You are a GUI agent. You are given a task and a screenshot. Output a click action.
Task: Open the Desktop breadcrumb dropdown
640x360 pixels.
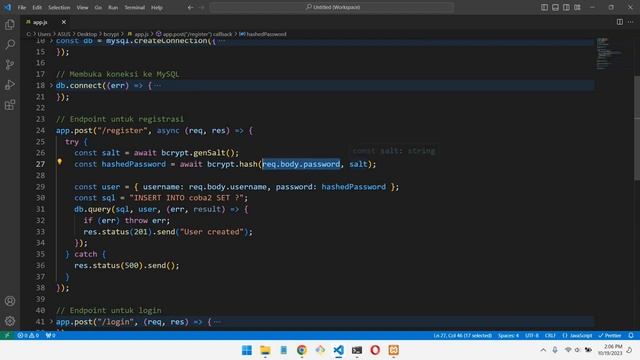click(87, 34)
